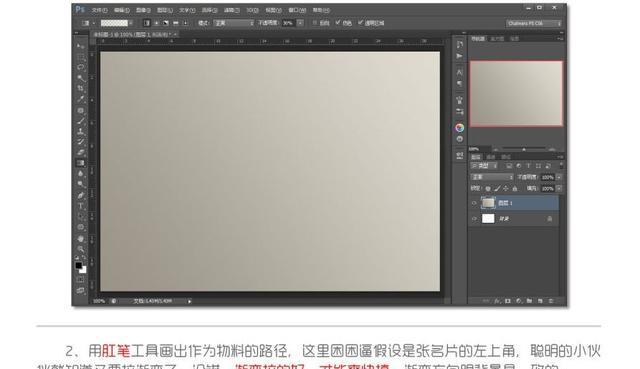640x369 pixels.
Task: Open the layer opacity arrow
Action: tap(559, 177)
